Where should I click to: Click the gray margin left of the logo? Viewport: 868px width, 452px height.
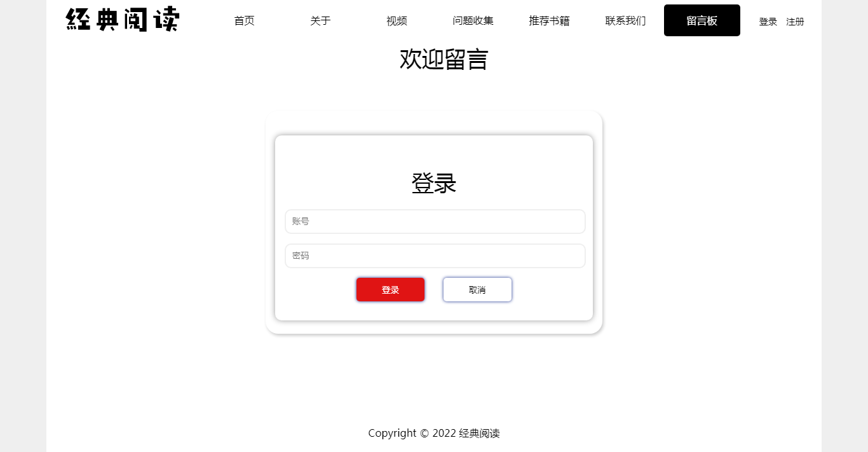(23, 226)
